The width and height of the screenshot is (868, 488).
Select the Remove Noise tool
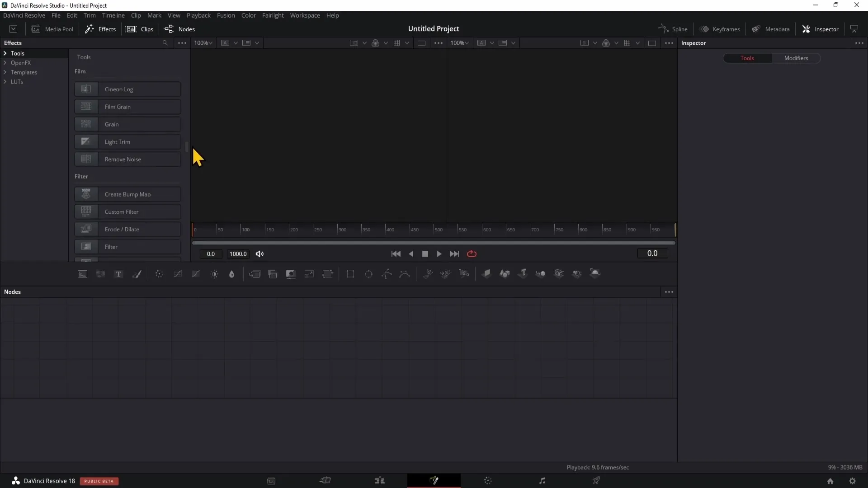point(127,159)
